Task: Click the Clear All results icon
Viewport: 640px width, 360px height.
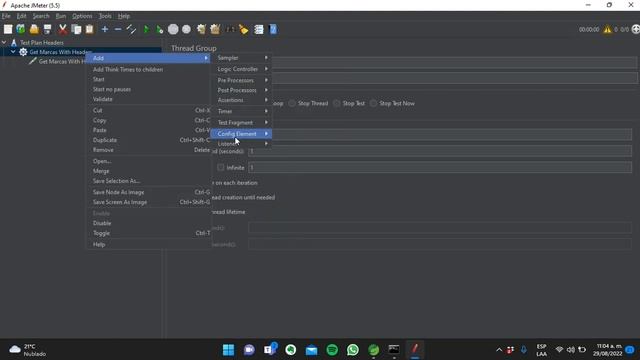Action: click(x=215, y=29)
